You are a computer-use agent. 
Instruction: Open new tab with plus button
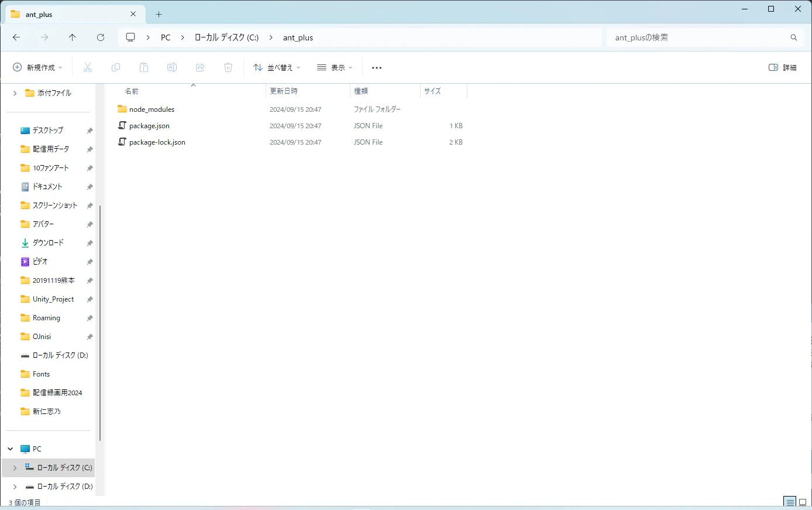pos(159,15)
